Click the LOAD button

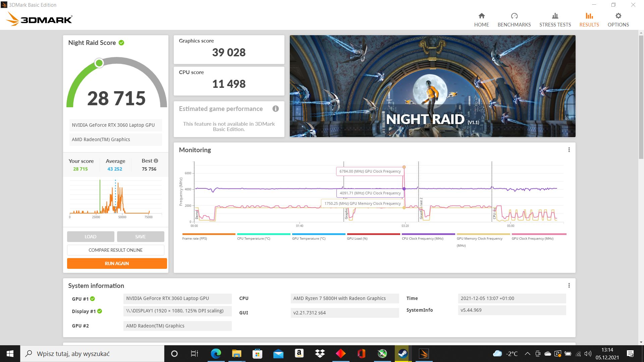tap(91, 237)
